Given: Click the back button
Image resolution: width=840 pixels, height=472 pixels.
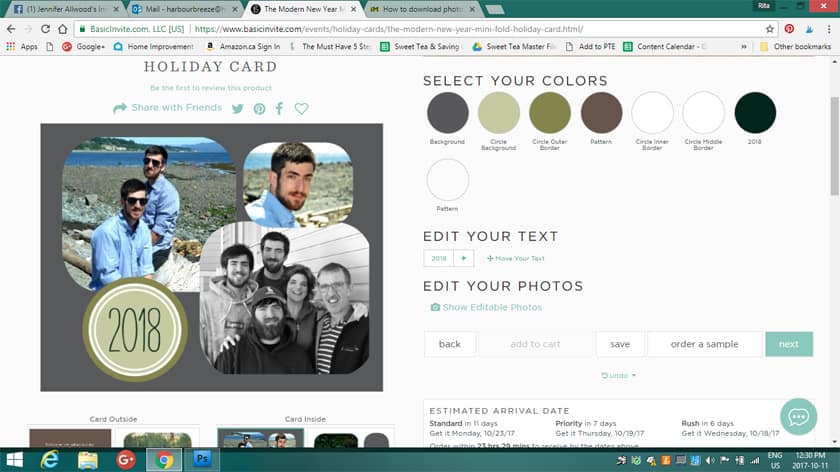Looking at the screenshot, I should [x=449, y=344].
